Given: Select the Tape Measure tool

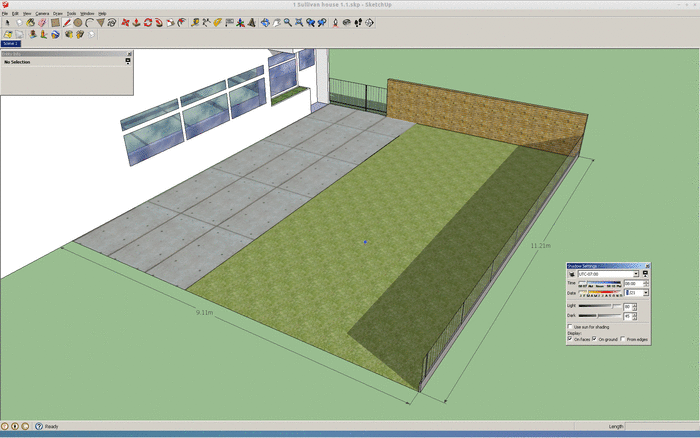Looking at the screenshot, I should tap(193, 22).
